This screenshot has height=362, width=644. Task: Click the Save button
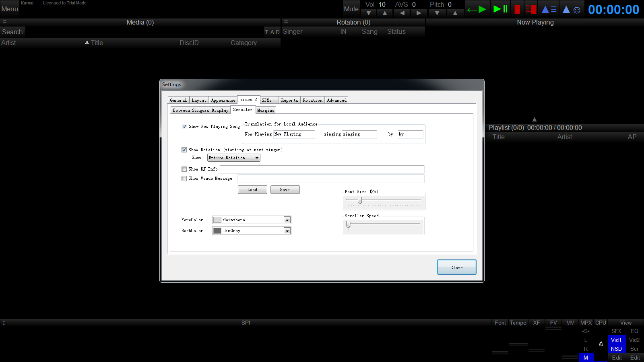285,189
